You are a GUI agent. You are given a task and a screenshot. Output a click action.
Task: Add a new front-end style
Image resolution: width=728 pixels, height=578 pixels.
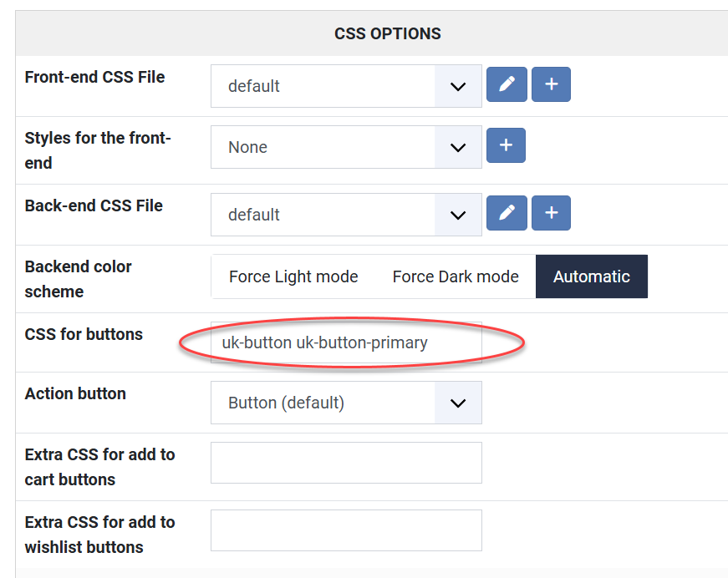[x=506, y=145]
